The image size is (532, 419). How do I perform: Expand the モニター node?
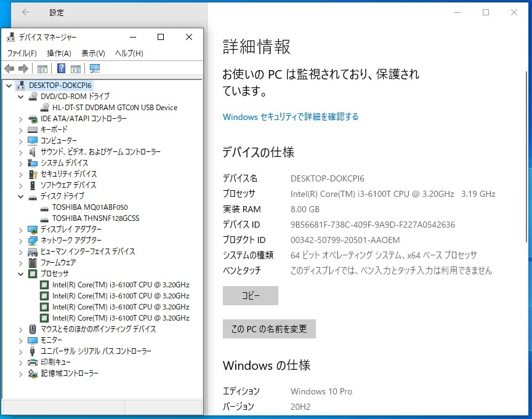point(21,341)
